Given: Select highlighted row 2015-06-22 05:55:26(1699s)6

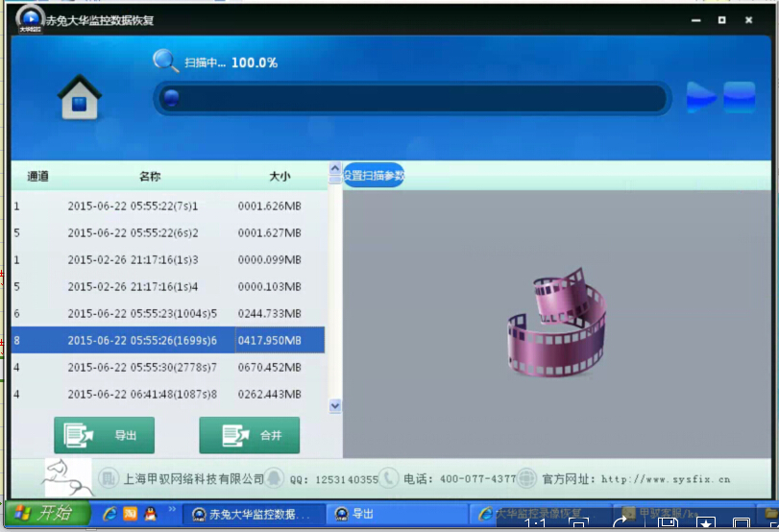Looking at the screenshot, I should click(x=168, y=340).
